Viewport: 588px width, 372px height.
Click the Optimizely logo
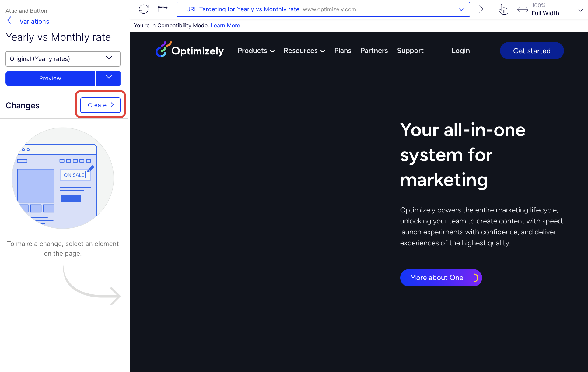[190, 50]
